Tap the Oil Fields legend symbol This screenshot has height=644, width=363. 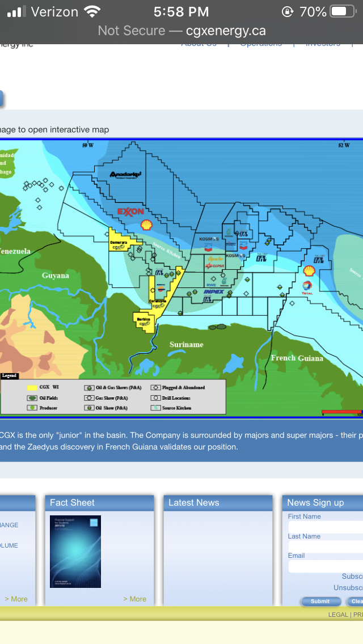[x=32, y=398]
